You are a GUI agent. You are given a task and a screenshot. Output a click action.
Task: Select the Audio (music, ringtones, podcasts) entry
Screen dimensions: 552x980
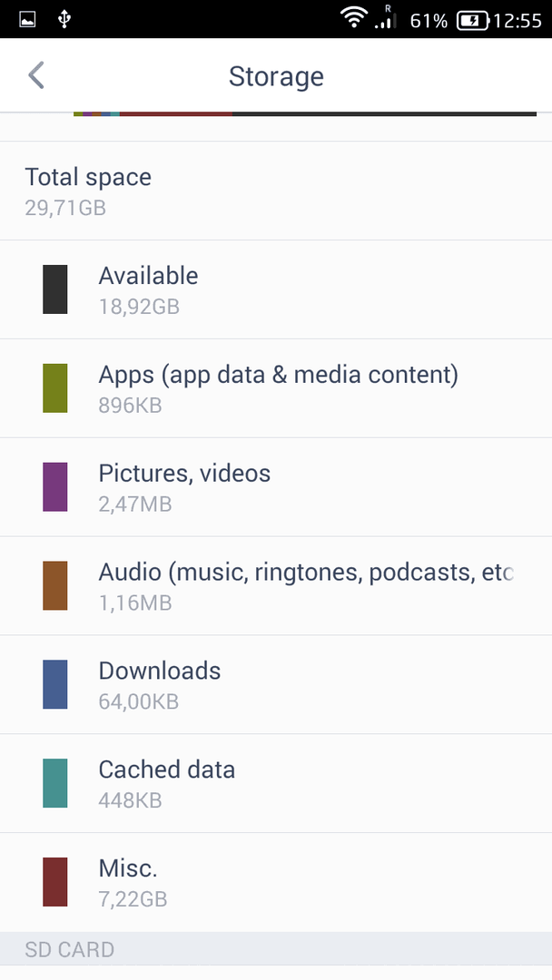tap(276, 585)
